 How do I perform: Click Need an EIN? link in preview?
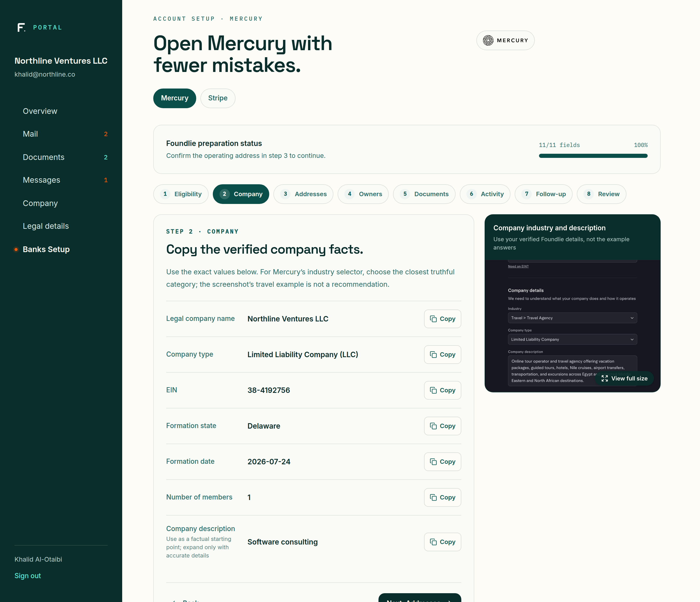(x=518, y=267)
